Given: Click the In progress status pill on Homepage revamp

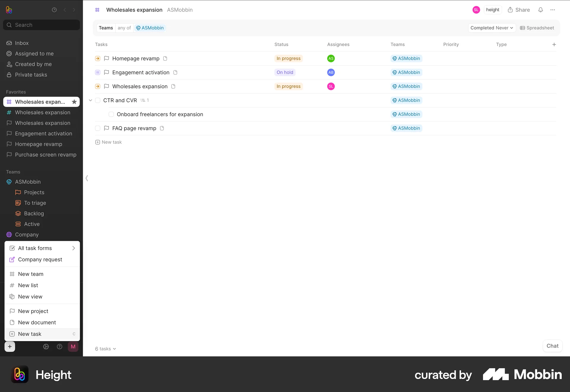Looking at the screenshot, I should pyautogui.click(x=288, y=58).
